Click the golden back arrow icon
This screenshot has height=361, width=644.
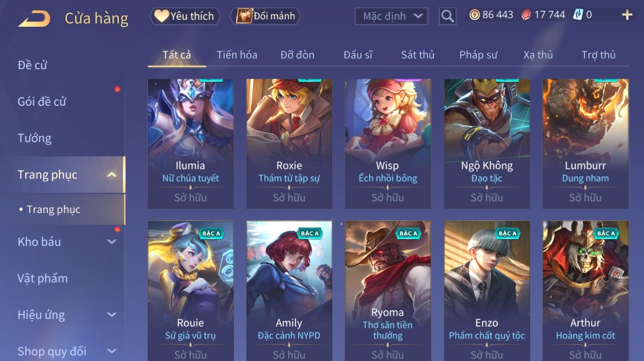pyautogui.click(x=34, y=18)
